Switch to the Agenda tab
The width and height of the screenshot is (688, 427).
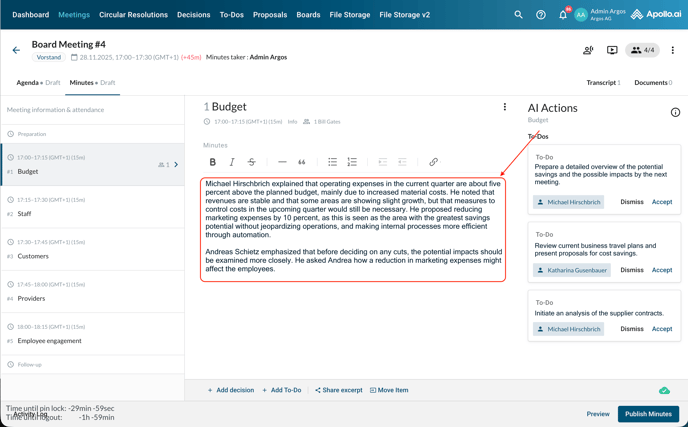point(38,83)
